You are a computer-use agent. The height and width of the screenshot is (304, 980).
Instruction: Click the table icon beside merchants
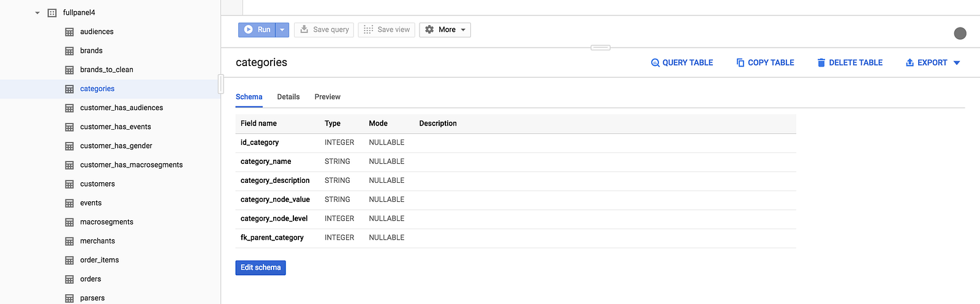click(x=69, y=241)
